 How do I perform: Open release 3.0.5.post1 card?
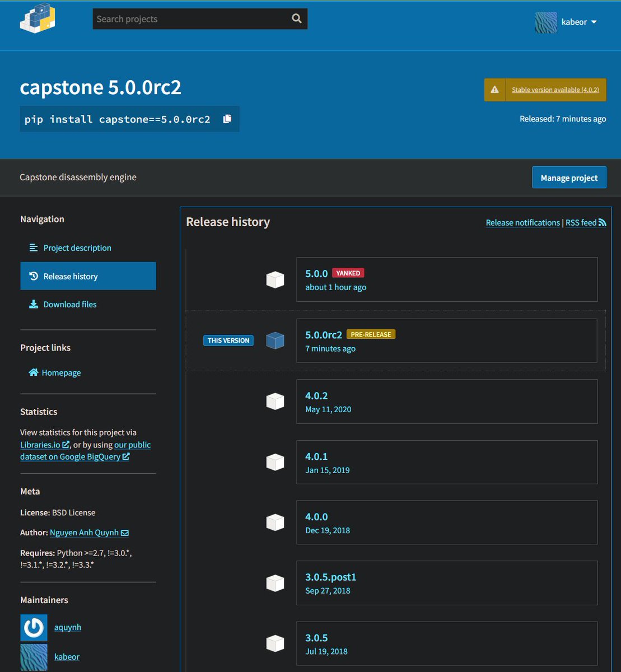point(447,583)
